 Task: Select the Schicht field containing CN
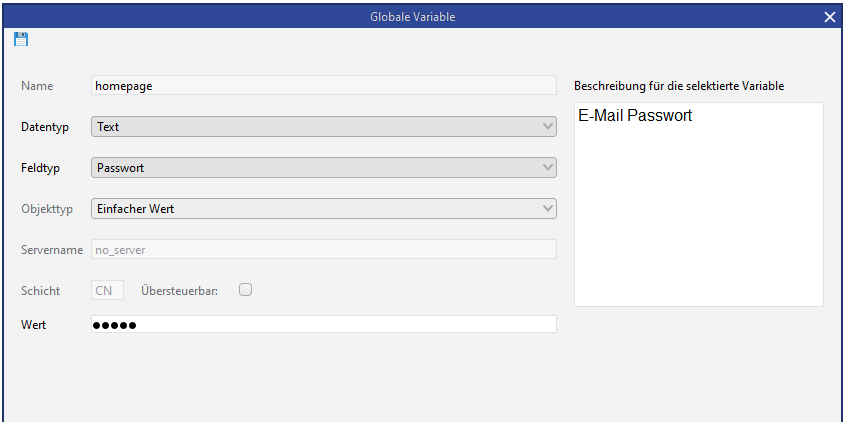(107, 290)
